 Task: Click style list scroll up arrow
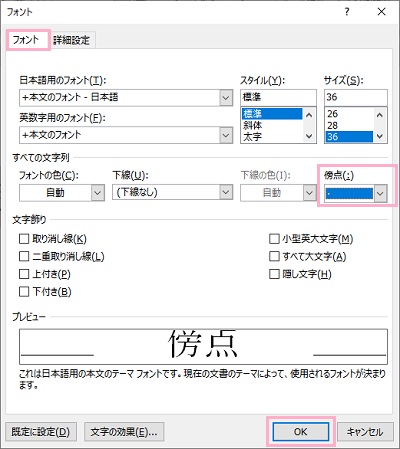[309, 115]
